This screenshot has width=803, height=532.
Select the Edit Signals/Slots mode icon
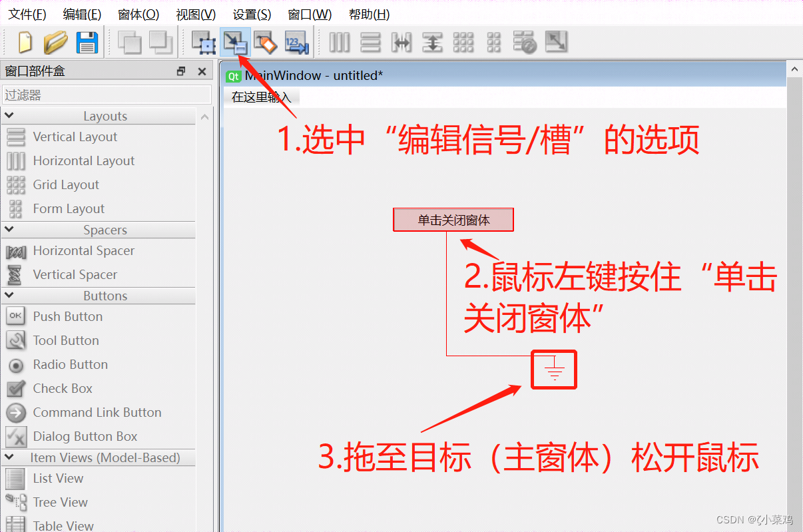click(235, 42)
